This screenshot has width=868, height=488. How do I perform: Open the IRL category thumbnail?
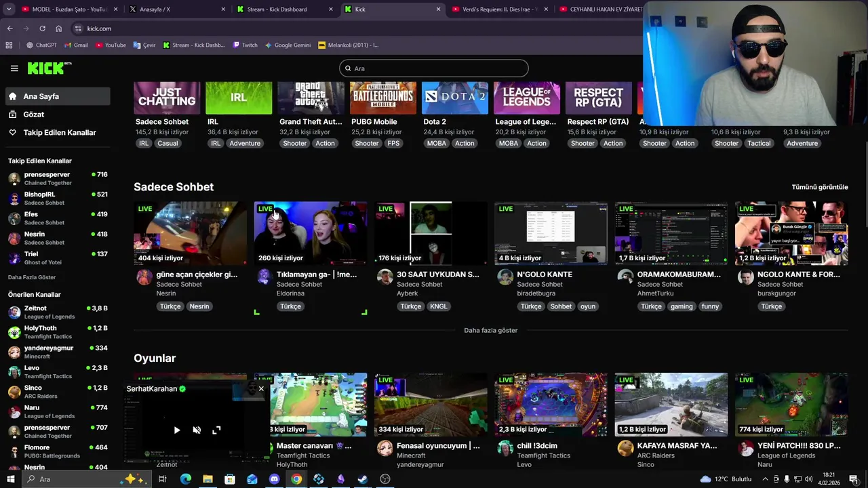pyautogui.click(x=239, y=98)
